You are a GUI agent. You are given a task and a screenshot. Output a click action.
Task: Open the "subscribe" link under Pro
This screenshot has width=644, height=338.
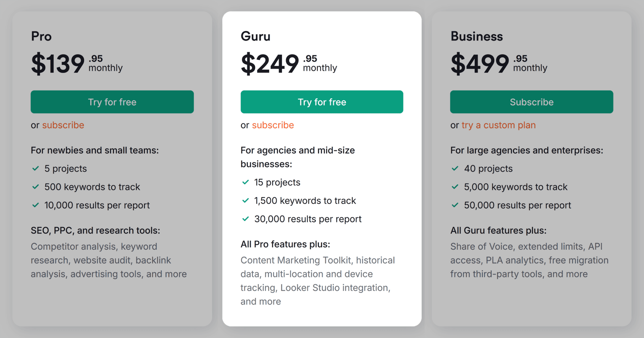63,125
